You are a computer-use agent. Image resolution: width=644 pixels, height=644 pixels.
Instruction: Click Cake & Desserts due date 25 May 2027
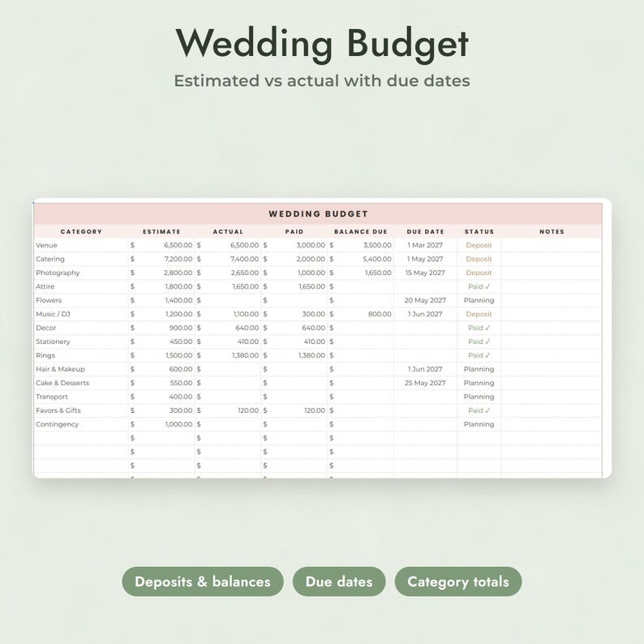(x=425, y=383)
